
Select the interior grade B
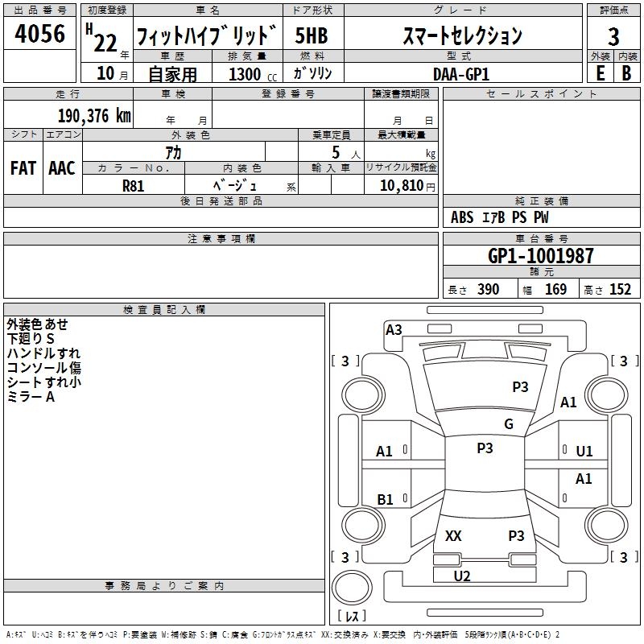point(626,73)
